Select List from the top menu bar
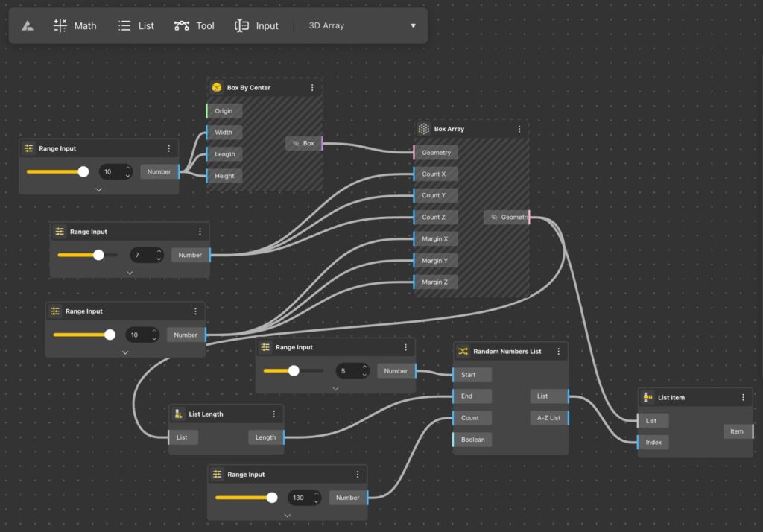This screenshot has width=763, height=532. click(x=146, y=25)
